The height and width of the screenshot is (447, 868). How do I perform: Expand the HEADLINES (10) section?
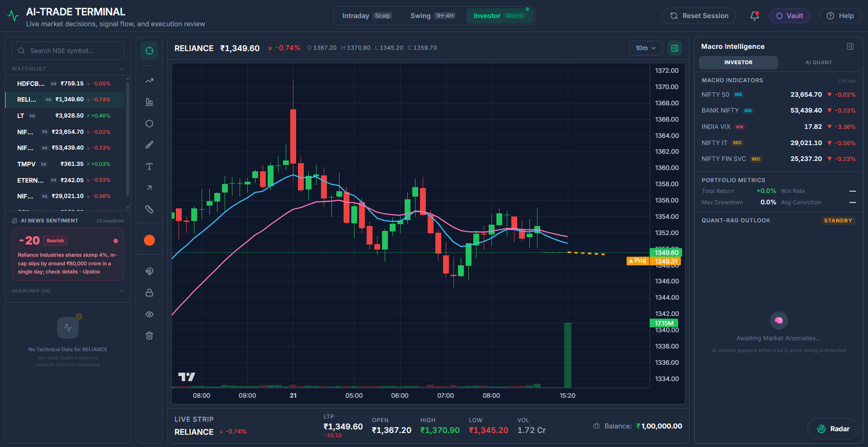pyautogui.click(x=68, y=291)
